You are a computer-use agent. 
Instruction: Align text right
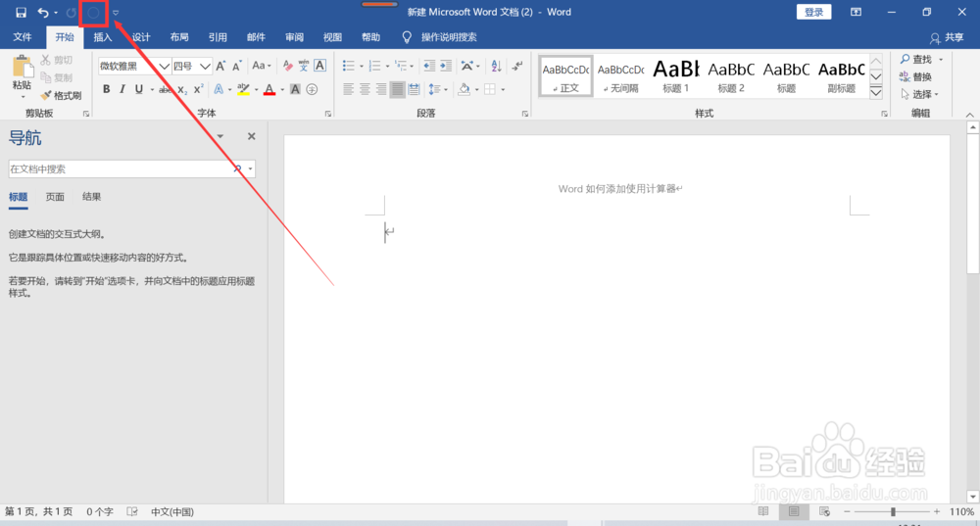(380, 89)
